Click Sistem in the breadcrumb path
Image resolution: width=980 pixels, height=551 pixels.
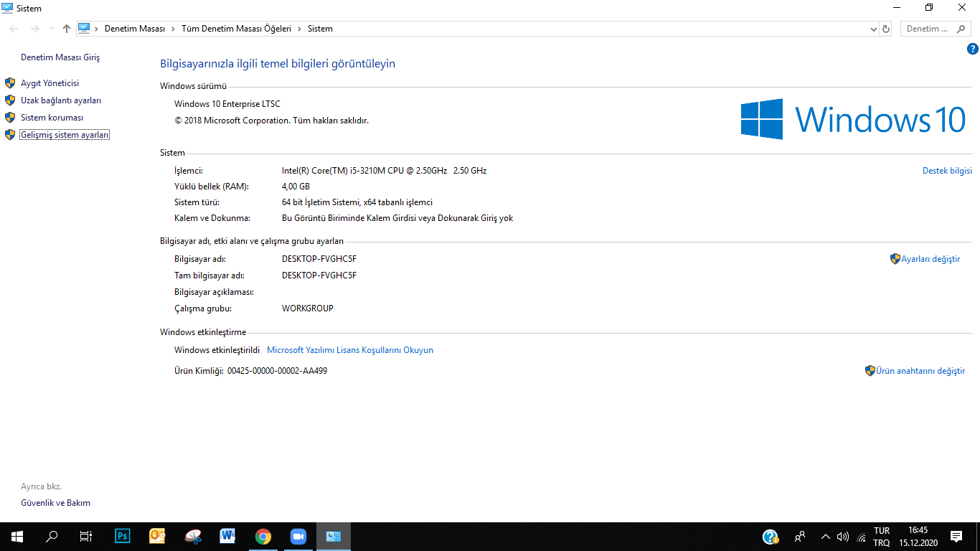pos(320,29)
